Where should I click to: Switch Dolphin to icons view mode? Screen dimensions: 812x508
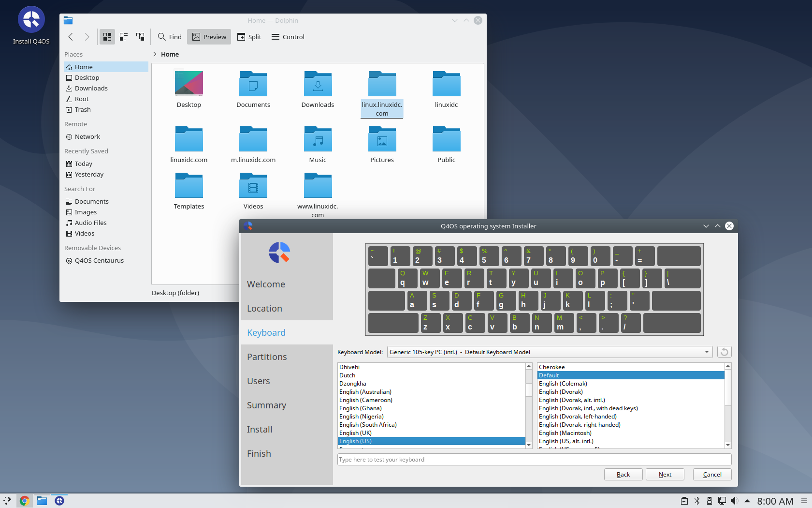[107, 37]
